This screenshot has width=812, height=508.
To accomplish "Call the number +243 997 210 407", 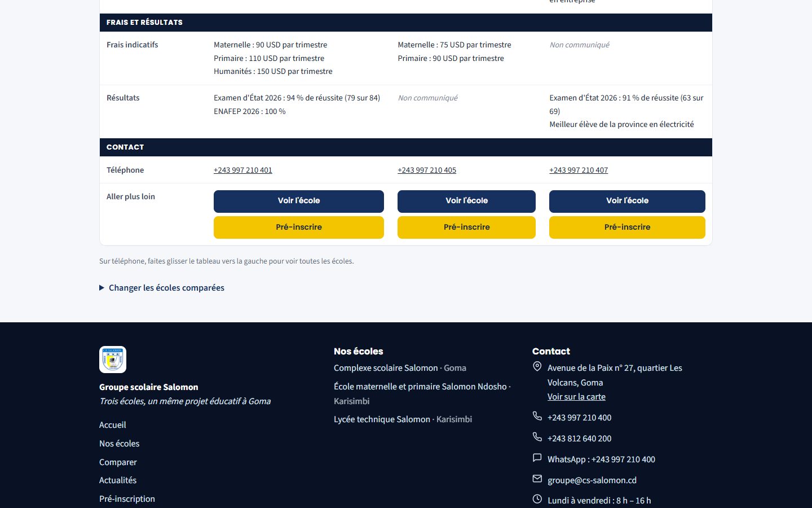I will pos(579,170).
